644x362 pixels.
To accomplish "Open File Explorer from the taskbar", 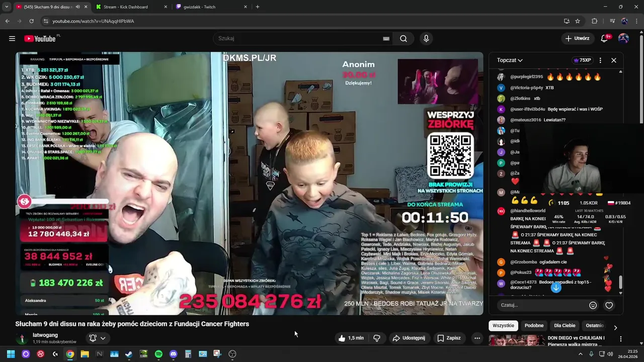I will tap(85, 354).
